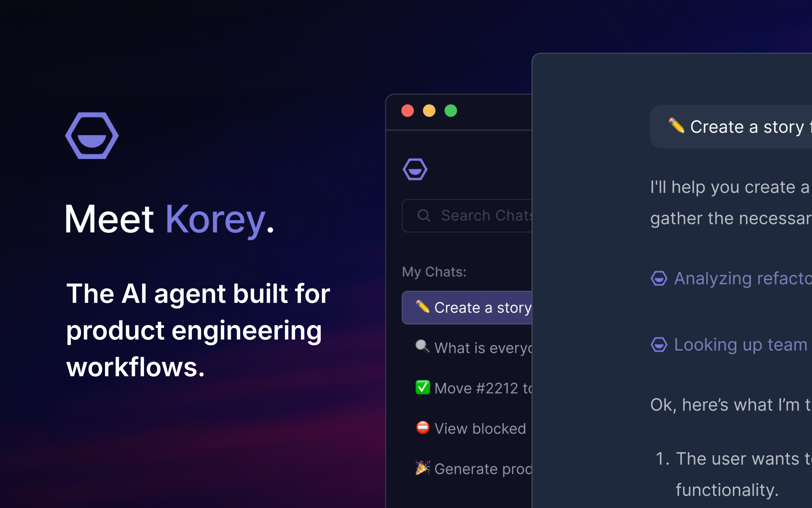Click the no-entry icon on the 'View blocked' chat

pos(423,428)
